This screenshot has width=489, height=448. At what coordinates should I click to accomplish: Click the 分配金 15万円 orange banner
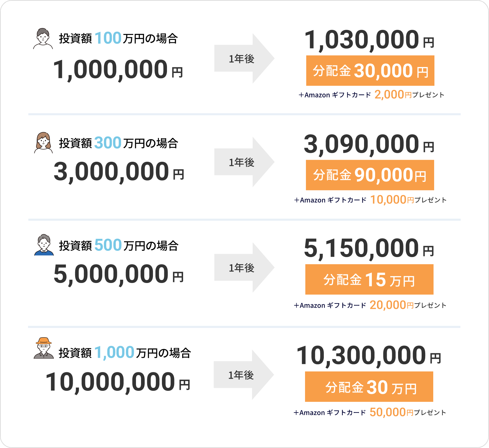pos(369,279)
